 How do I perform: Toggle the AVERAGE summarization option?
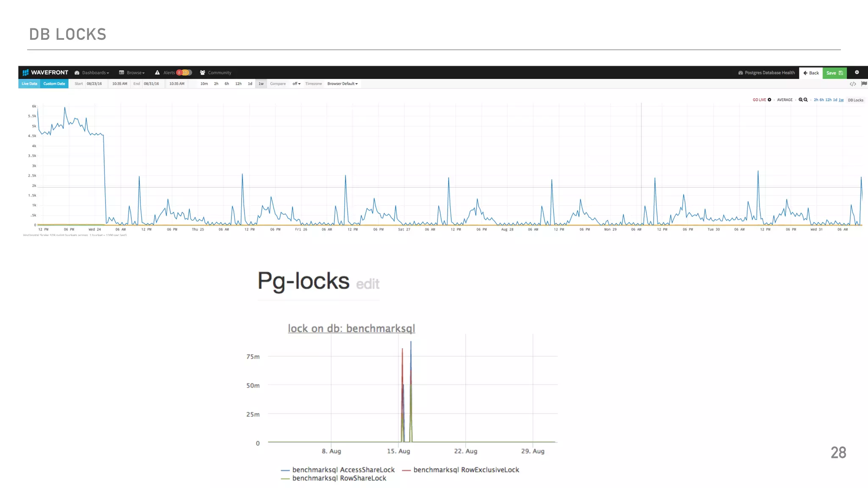click(x=785, y=100)
